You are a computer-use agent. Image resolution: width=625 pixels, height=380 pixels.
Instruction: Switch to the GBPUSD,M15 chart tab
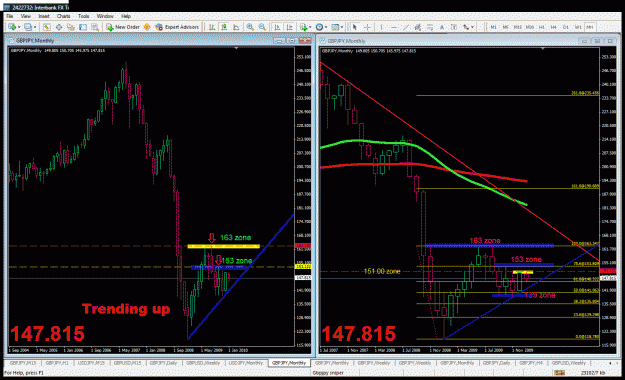127,363
